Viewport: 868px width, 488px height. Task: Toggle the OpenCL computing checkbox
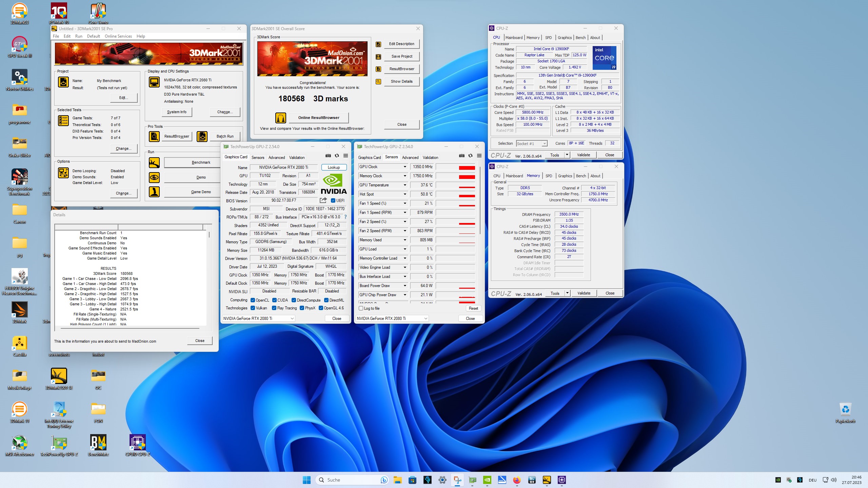[x=253, y=300]
